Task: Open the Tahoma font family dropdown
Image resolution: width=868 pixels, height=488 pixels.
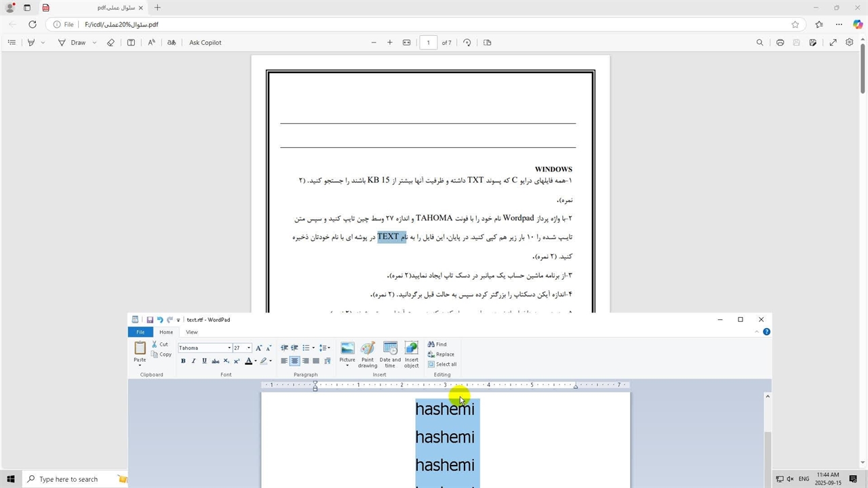Action: (x=229, y=348)
